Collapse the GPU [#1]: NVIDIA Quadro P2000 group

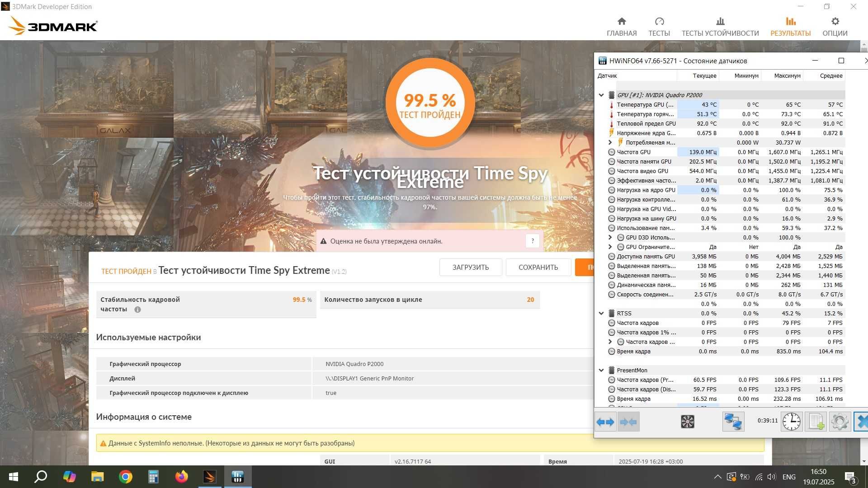601,95
